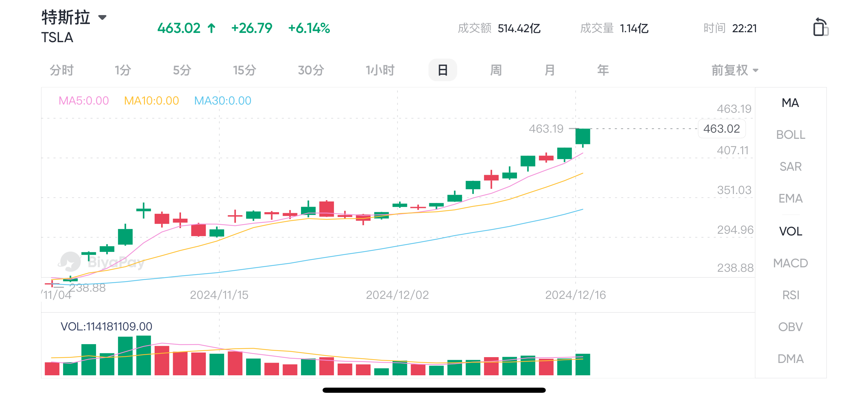This screenshot has width=868, height=401.
Task: Tap the 351.03 price axis label
Action: click(734, 190)
